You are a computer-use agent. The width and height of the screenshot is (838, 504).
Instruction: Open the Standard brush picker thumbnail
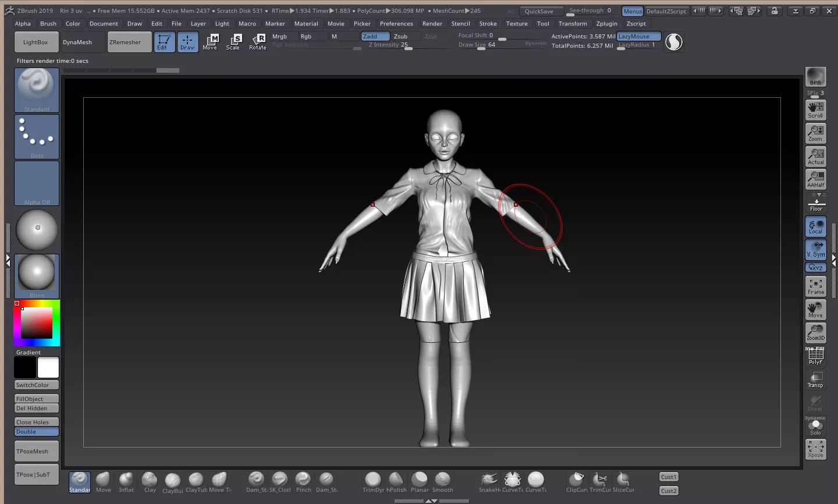tap(37, 90)
